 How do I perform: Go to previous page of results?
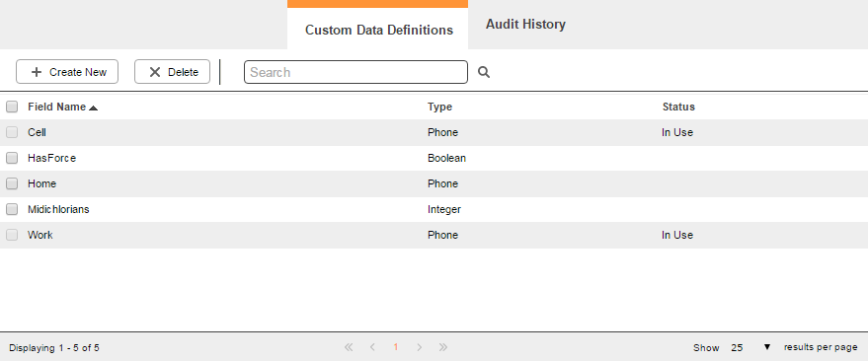click(372, 347)
